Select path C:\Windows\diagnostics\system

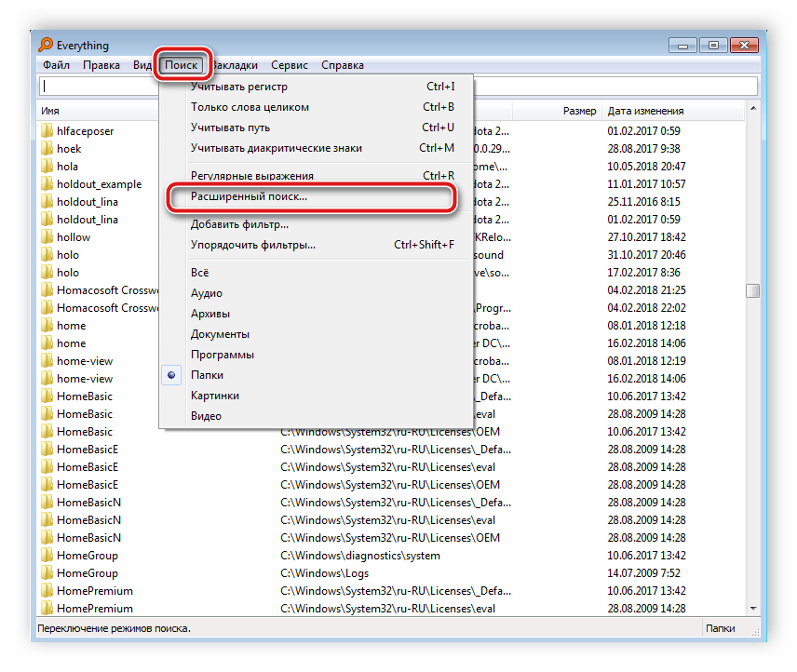360,556
